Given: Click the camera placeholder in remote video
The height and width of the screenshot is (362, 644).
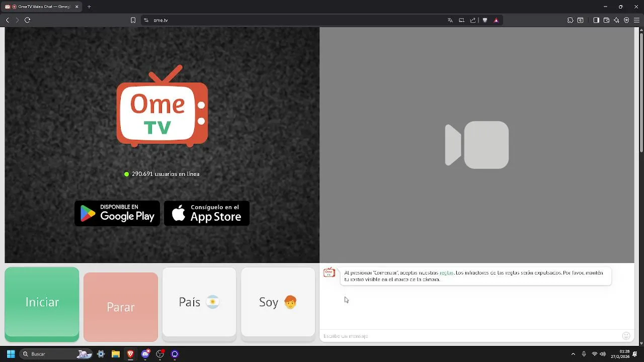Looking at the screenshot, I should 477,145.
